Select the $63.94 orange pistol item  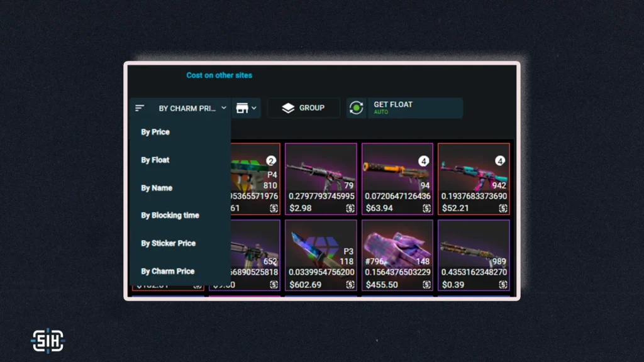click(397, 179)
